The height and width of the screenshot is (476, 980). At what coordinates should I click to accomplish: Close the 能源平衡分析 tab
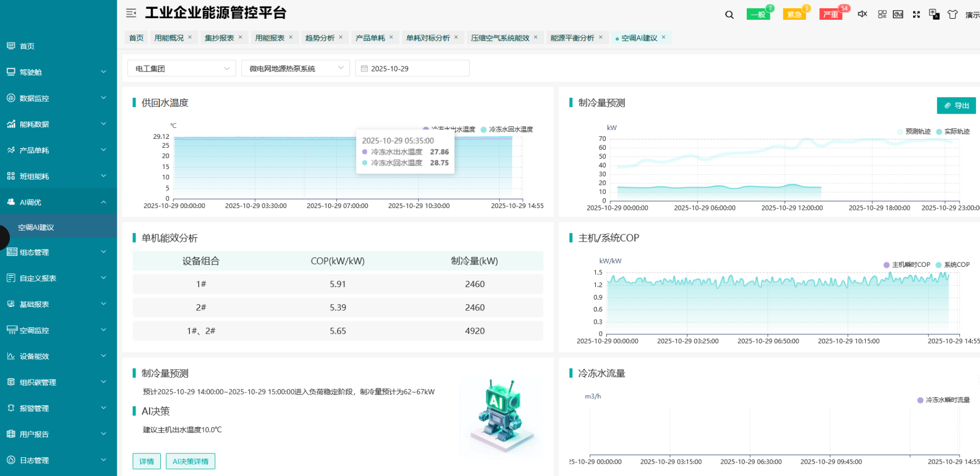point(601,37)
